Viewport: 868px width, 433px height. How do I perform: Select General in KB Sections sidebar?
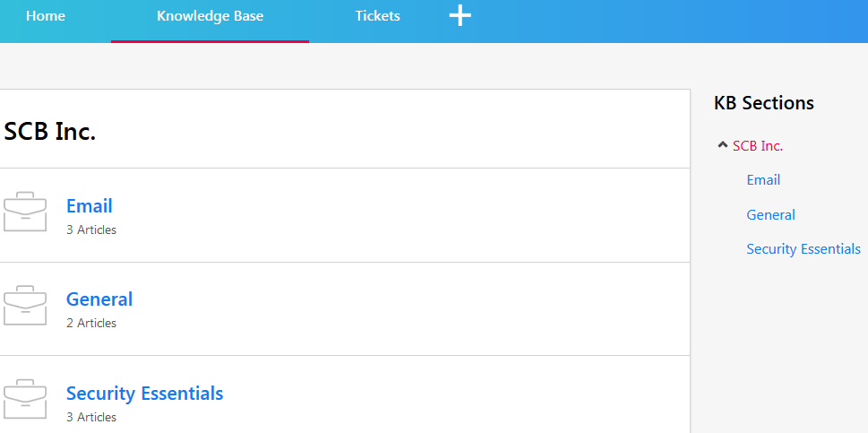[x=770, y=215]
